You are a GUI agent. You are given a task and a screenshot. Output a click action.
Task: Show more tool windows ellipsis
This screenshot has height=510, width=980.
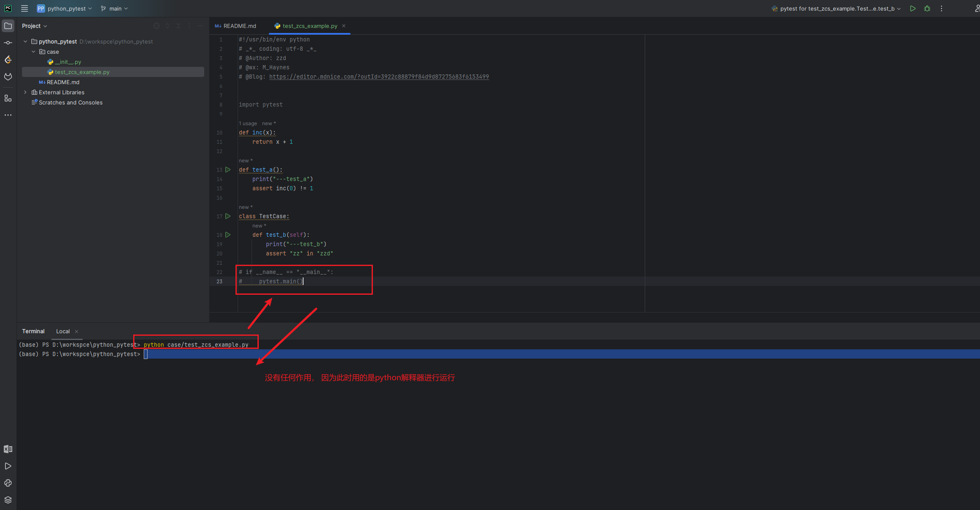(8, 115)
